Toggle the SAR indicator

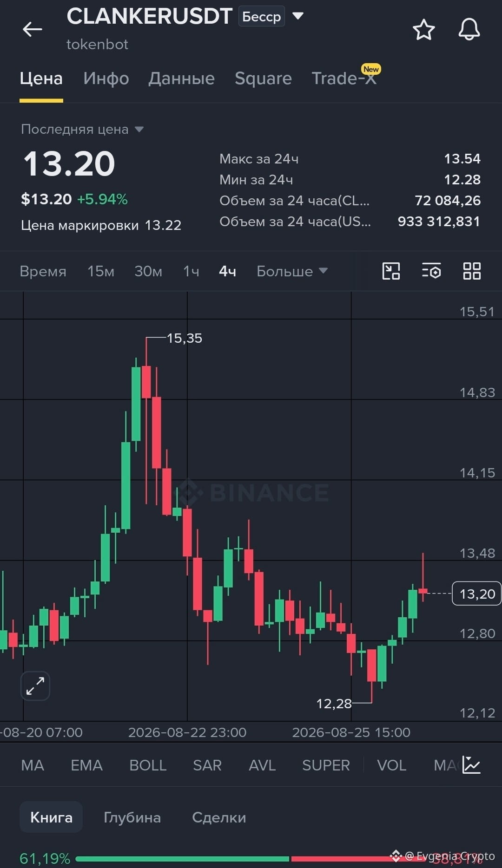tap(207, 765)
